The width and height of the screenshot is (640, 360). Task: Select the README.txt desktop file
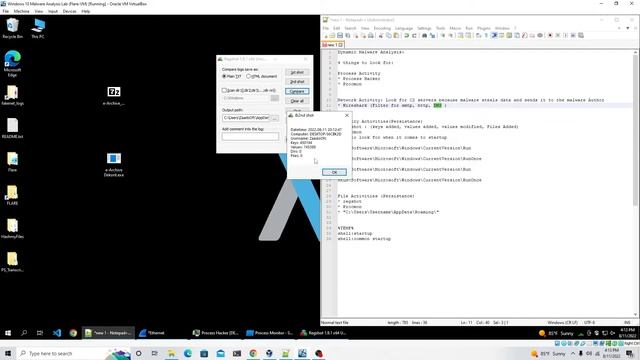click(13, 129)
